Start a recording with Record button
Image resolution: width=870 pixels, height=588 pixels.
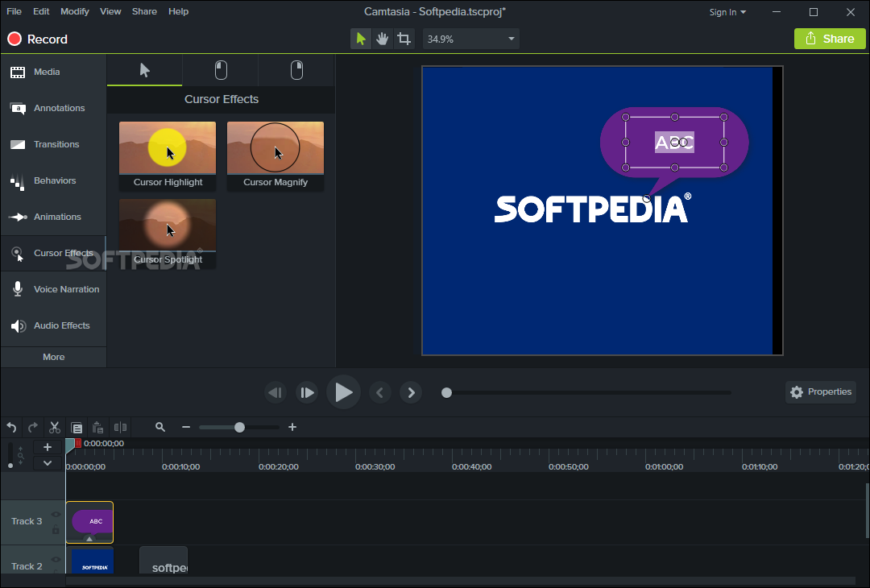38,39
